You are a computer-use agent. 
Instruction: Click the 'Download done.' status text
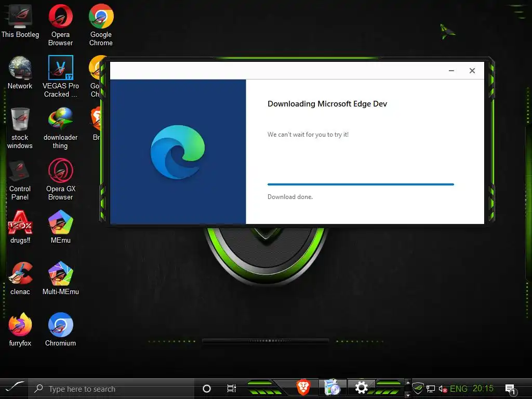[x=290, y=197]
